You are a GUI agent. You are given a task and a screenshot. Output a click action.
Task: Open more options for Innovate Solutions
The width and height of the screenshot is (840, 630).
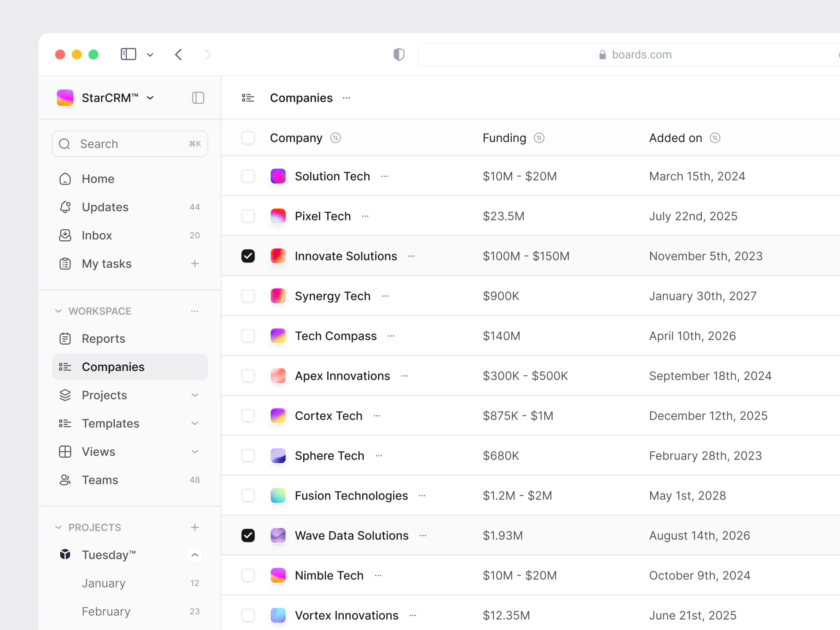tap(411, 256)
